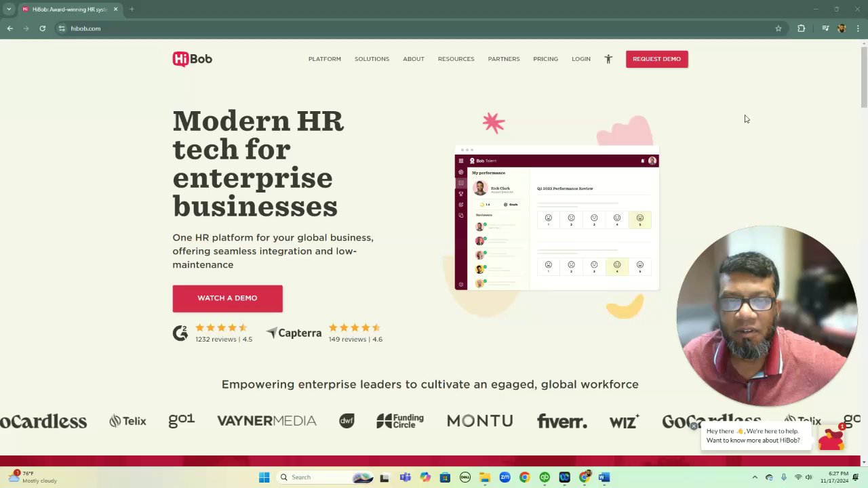Open the ABOUT menu
The height and width of the screenshot is (488, 868).
[x=414, y=59]
